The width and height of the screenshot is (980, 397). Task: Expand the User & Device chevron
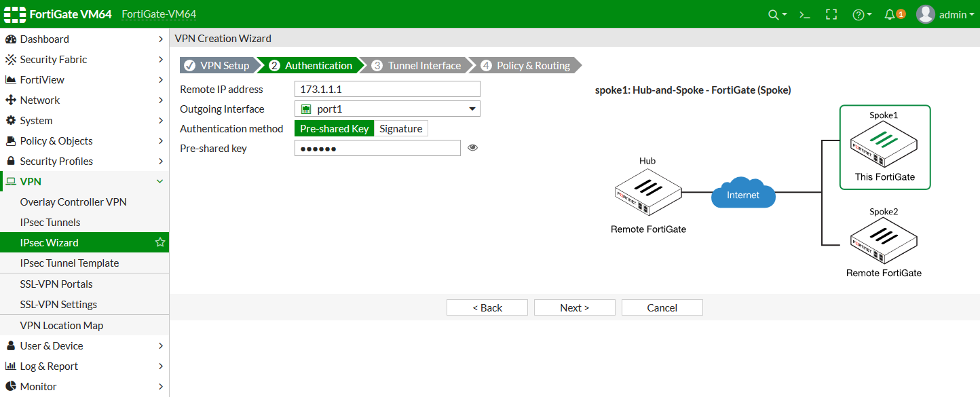pyautogui.click(x=160, y=346)
